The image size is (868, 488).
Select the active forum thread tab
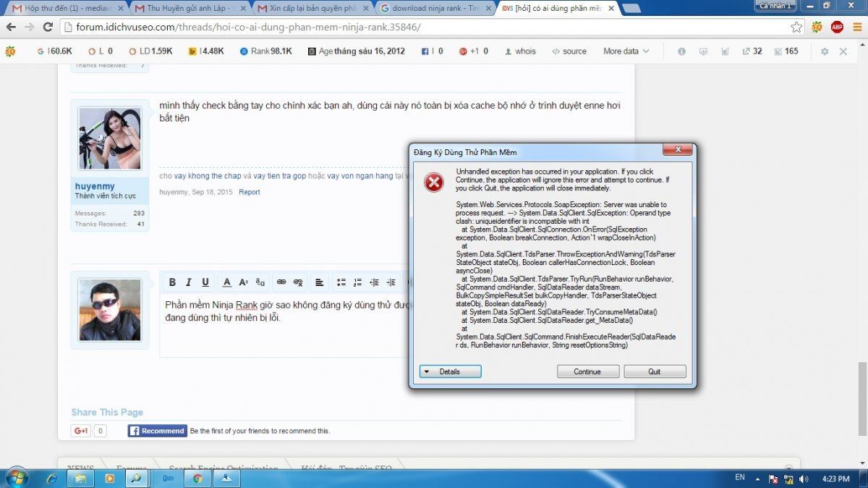click(x=558, y=8)
